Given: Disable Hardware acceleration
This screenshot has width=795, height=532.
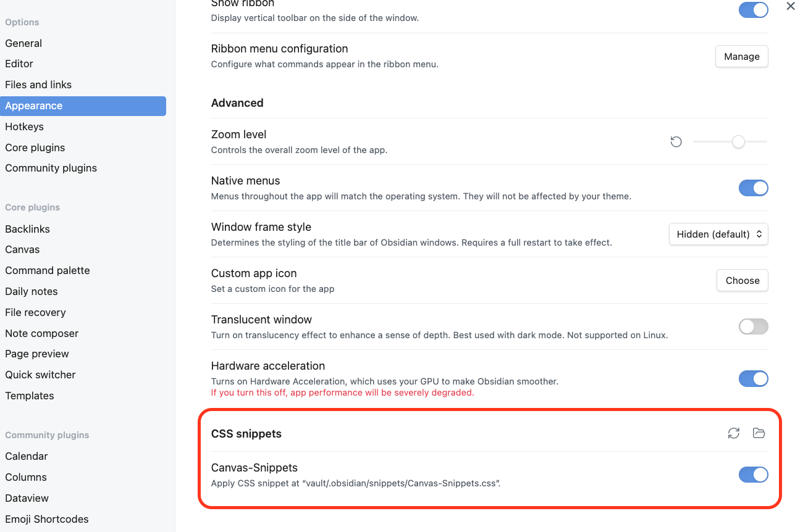Looking at the screenshot, I should [753, 378].
